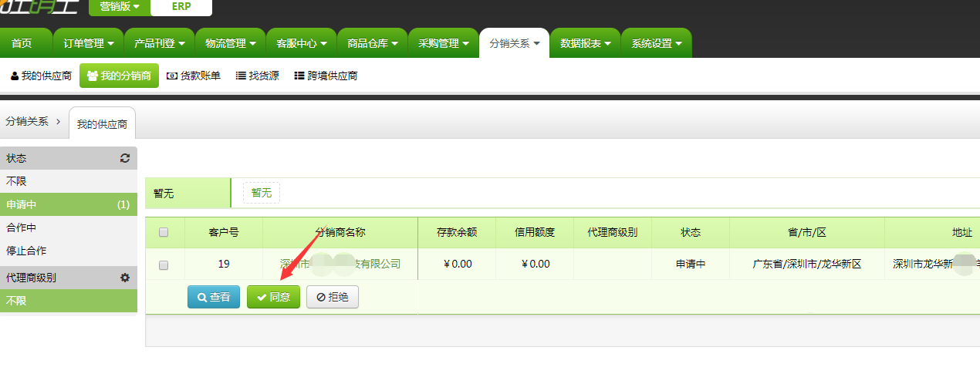Click the 分销关系 breadcrumb link

pyautogui.click(x=27, y=121)
